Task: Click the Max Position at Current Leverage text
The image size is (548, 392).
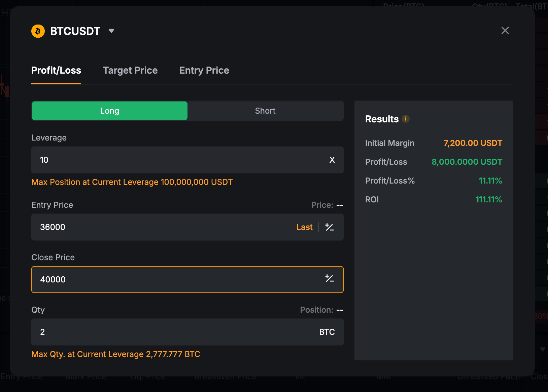Action: (x=132, y=182)
